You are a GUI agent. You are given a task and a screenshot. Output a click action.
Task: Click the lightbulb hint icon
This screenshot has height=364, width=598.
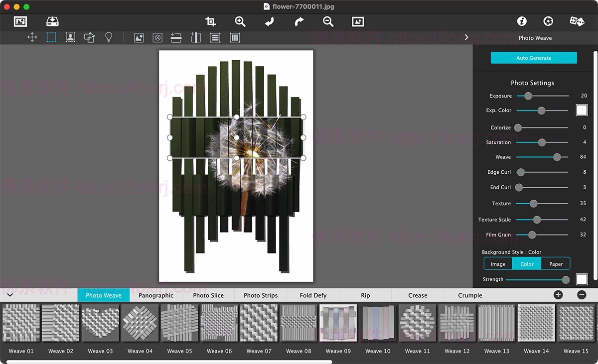click(109, 37)
